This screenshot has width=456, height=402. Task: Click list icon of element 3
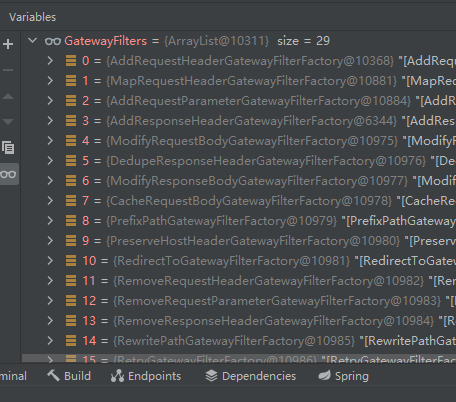(x=71, y=121)
